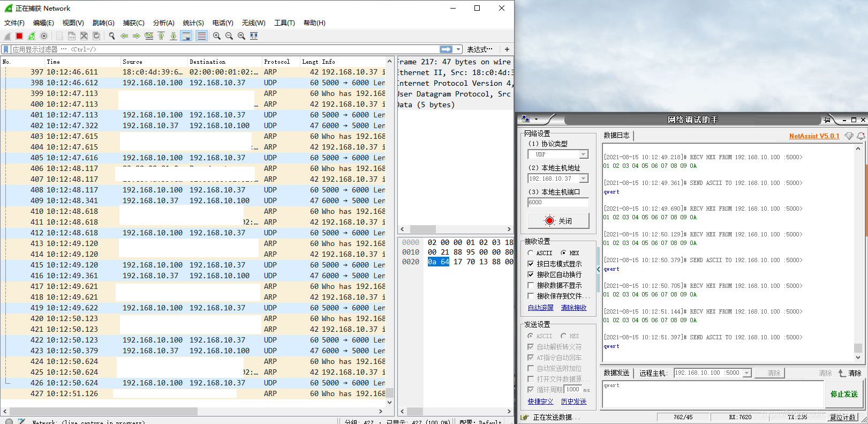Open display filter history dropdown arrow
The height and width of the screenshot is (424, 868).
[458, 49]
